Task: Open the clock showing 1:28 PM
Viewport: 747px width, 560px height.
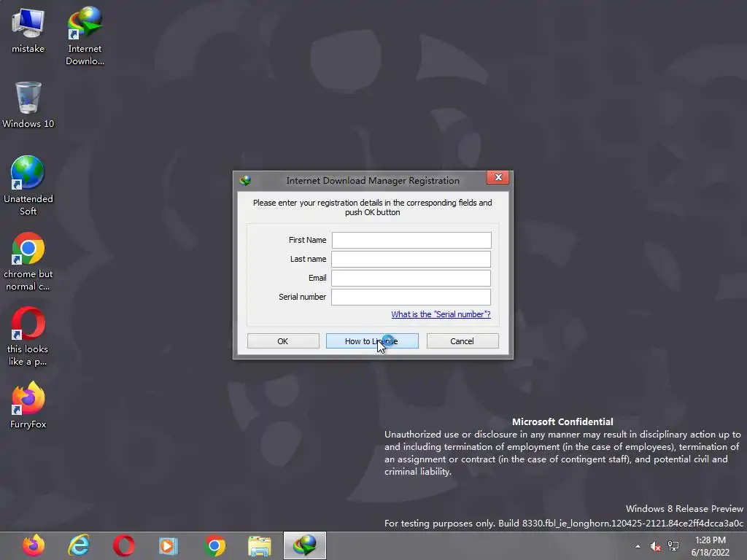Action: tap(711, 546)
